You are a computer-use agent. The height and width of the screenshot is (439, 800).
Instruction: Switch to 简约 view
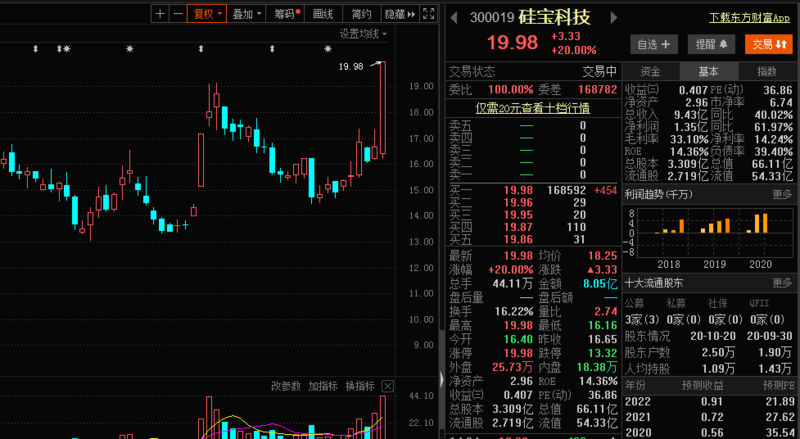point(361,14)
